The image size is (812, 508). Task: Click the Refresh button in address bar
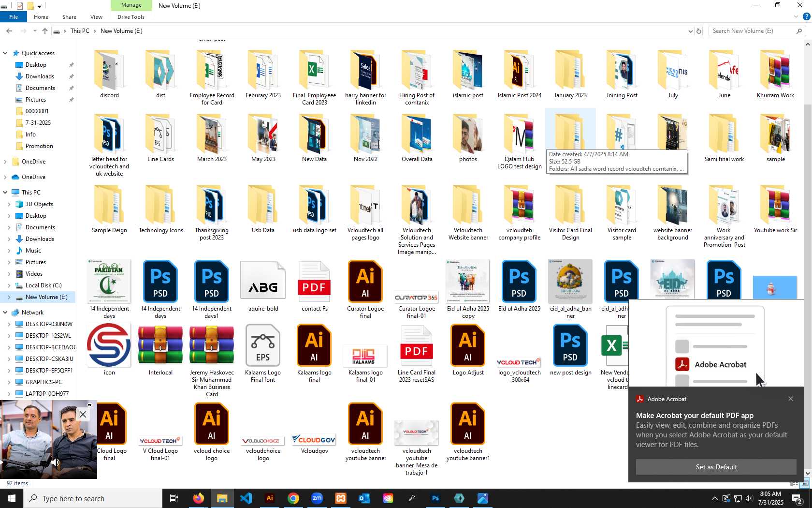[698, 31]
